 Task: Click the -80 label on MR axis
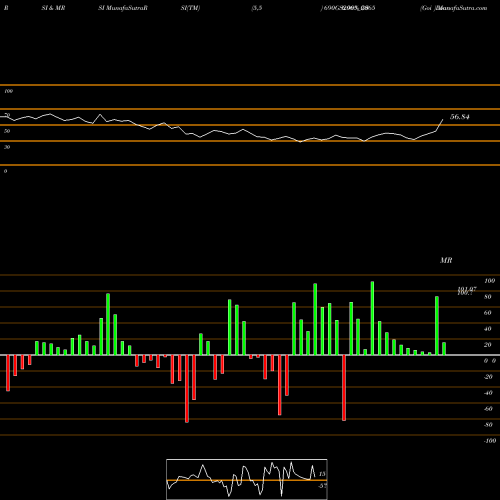click(x=488, y=425)
